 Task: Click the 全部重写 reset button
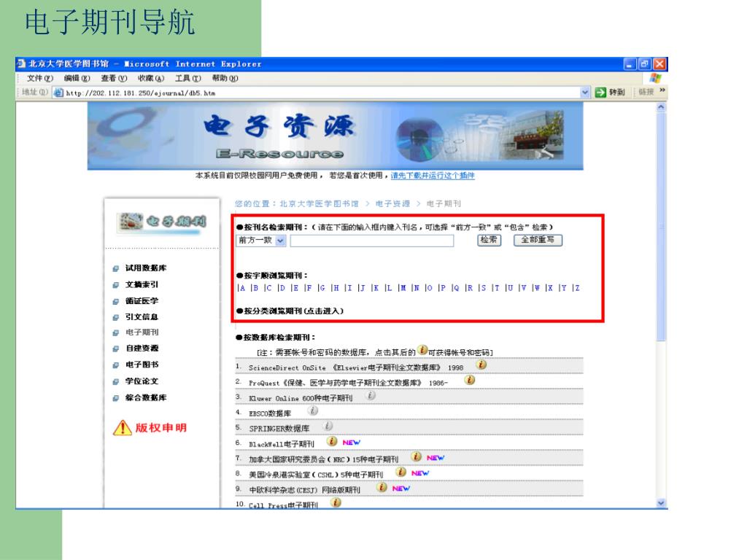click(x=538, y=240)
